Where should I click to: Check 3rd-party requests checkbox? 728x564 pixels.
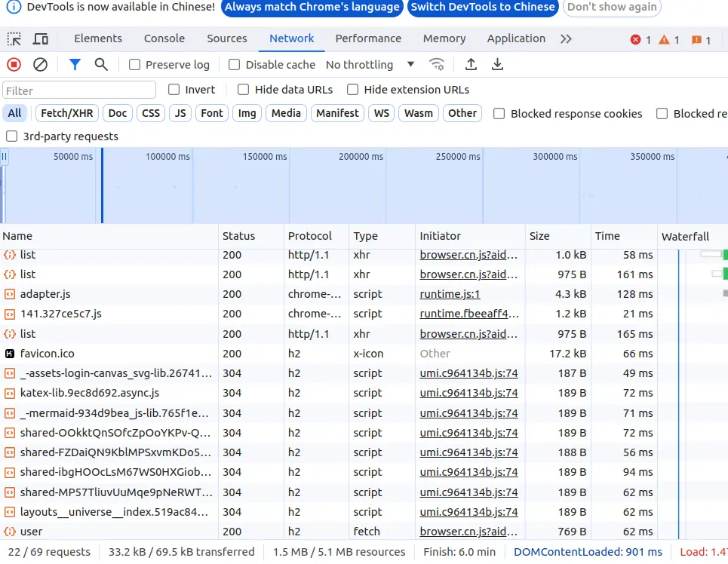[11, 136]
